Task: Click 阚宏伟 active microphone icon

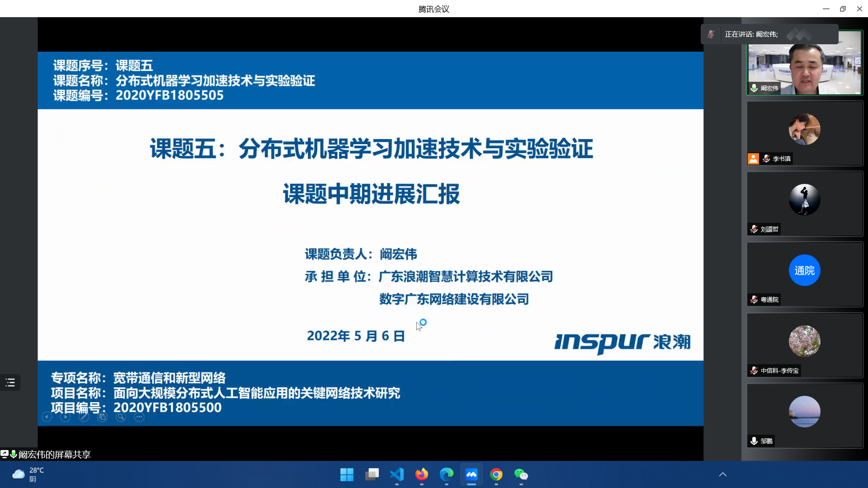Action: coord(754,88)
